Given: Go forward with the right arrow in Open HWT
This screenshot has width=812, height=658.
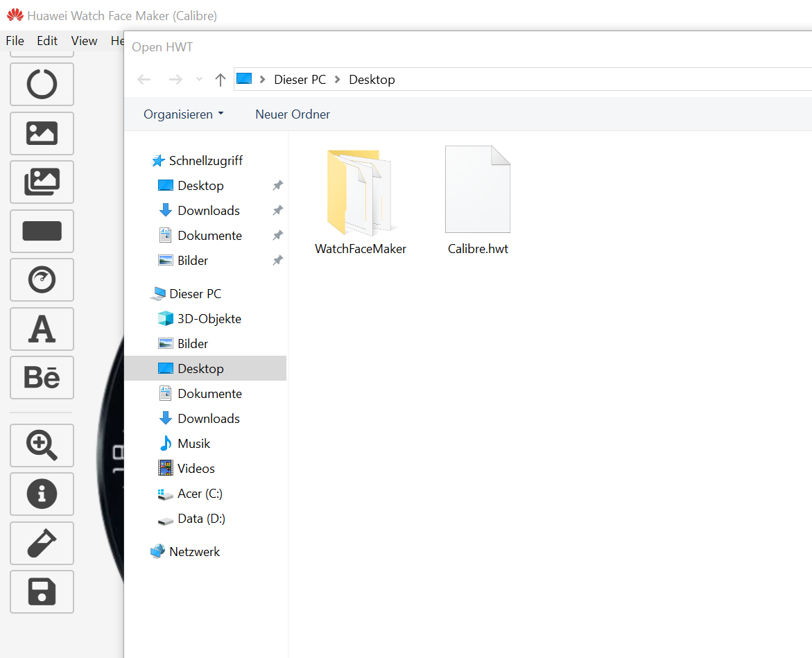Looking at the screenshot, I should click(175, 80).
